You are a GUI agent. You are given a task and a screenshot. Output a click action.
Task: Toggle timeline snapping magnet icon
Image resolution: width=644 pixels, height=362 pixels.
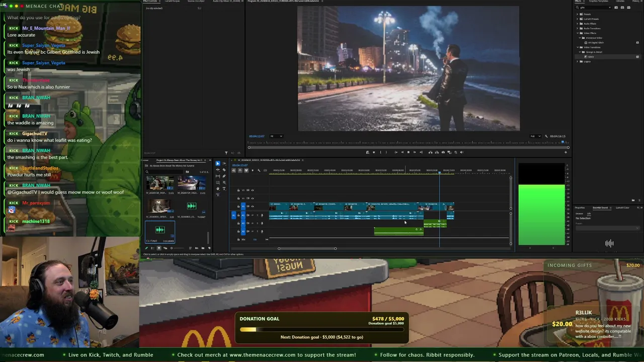click(x=240, y=170)
